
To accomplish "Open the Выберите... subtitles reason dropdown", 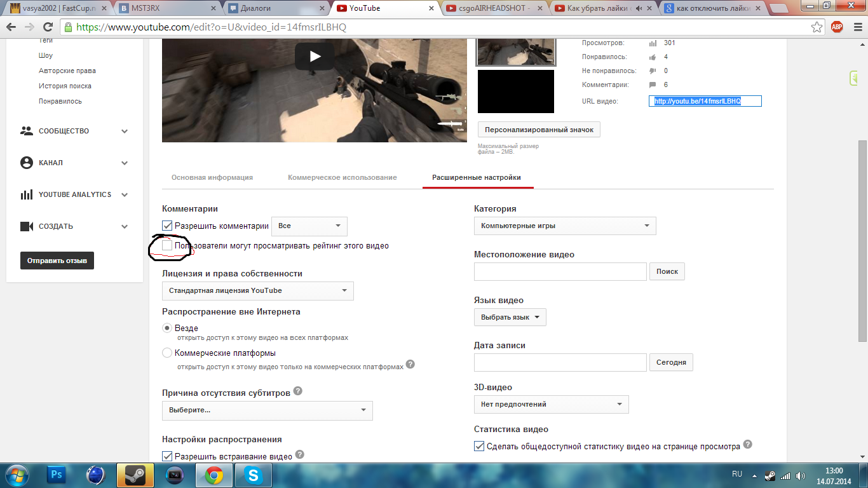I will [x=268, y=410].
